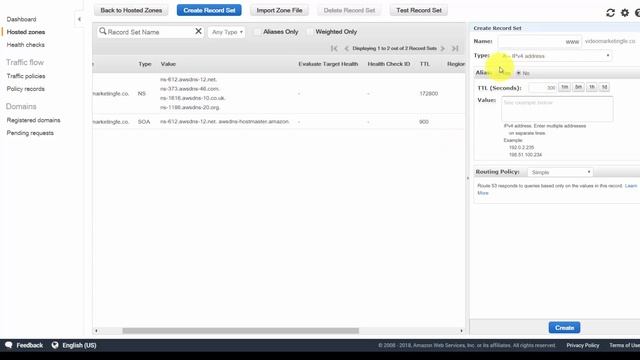Open the Privacy Policy link
640x360 pixels.
(x=582, y=345)
